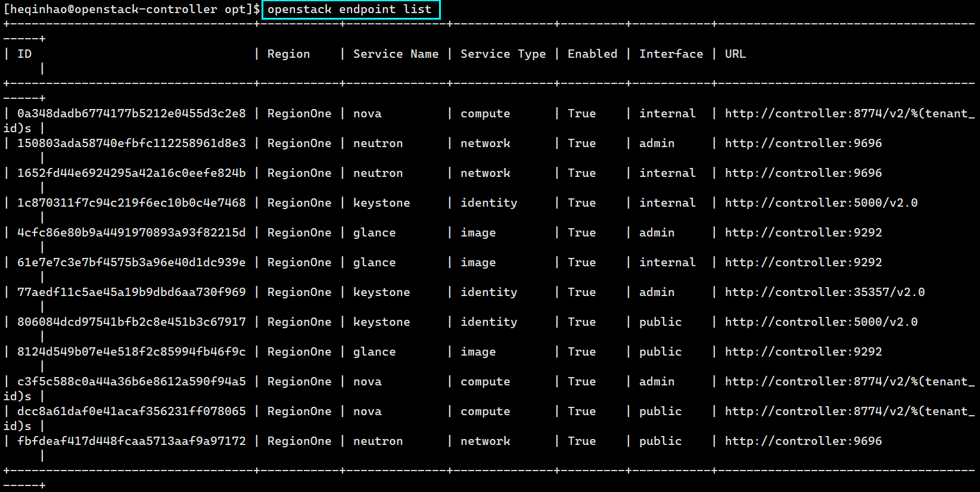The height and width of the screenshot is (492, 980).
Task: Click URL http://controller:9696 in fbfdeaf4 row
Action: point(803,441)
